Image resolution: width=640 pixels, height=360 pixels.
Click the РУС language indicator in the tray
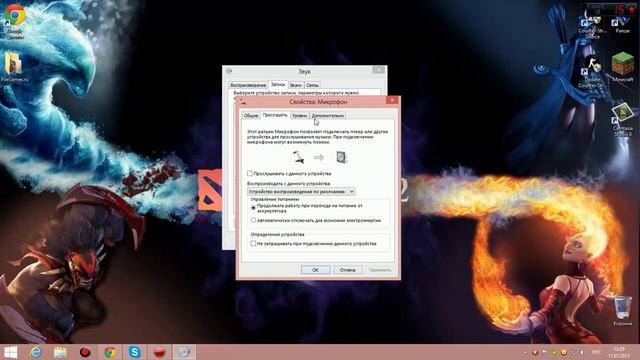pos(596,352)
